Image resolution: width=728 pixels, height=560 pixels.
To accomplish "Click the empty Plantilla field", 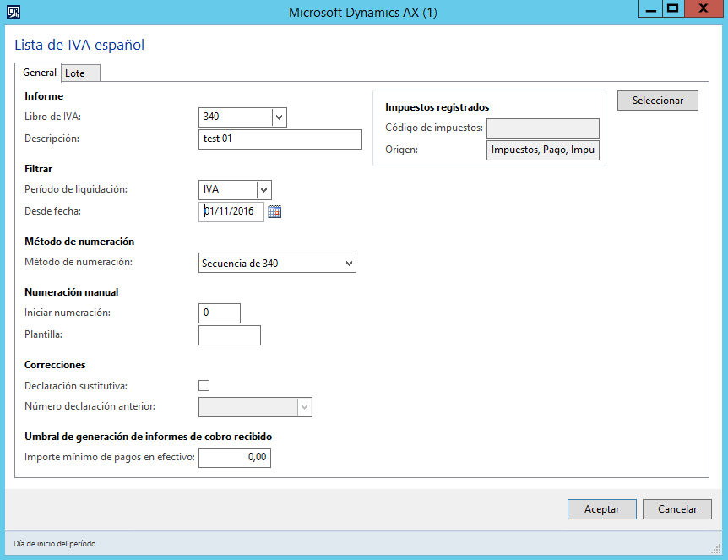I will click(x=230, y=335).
